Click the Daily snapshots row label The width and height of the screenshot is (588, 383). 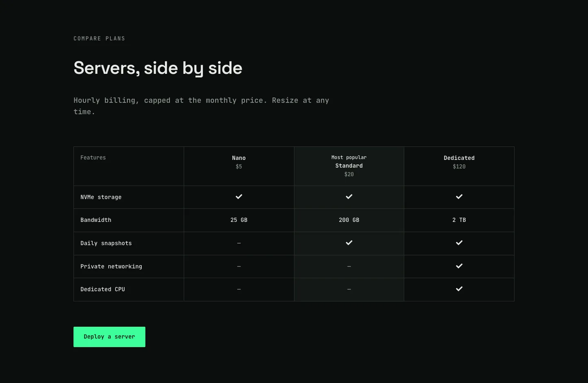pos(106,243)
